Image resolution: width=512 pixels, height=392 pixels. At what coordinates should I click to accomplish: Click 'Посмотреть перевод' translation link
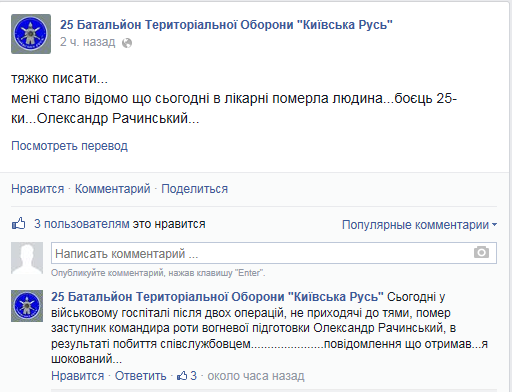[69, 146]
